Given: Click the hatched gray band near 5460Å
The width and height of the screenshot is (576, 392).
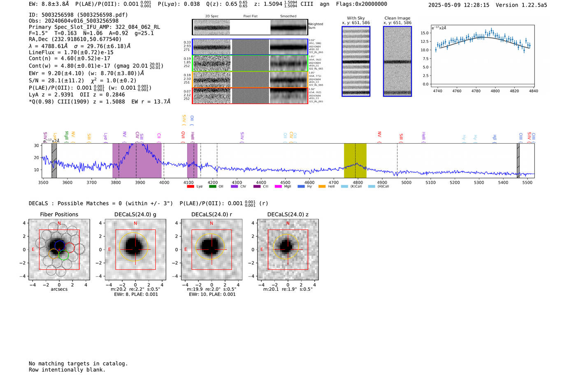Looking at the screenshot, I should click(518, 160).
